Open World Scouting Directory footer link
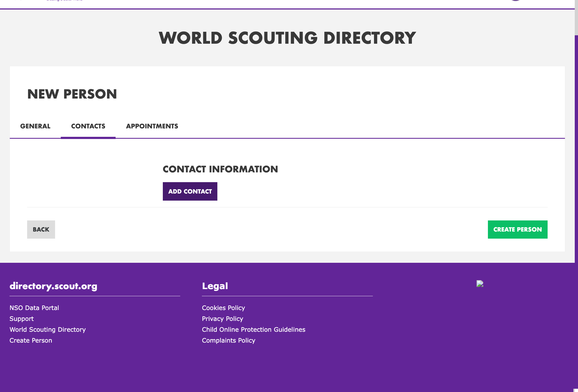This screenshot has width=578, height=392. pos(47,330)
